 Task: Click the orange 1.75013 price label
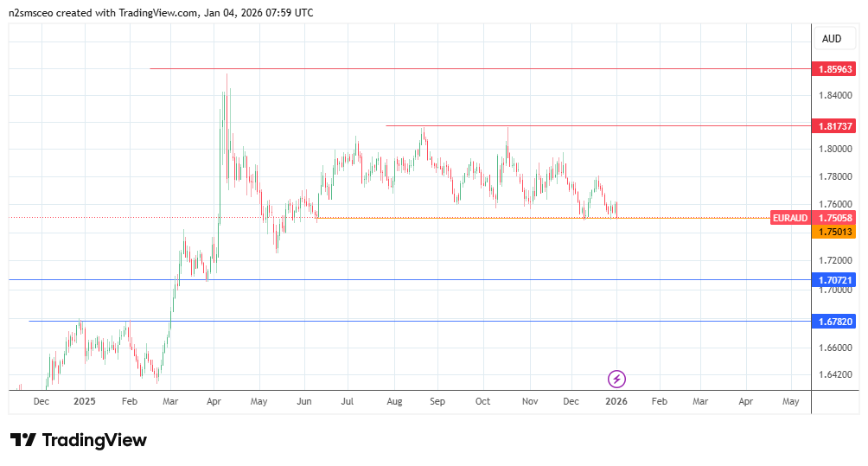pyautogui.click(x=835, y=232)
